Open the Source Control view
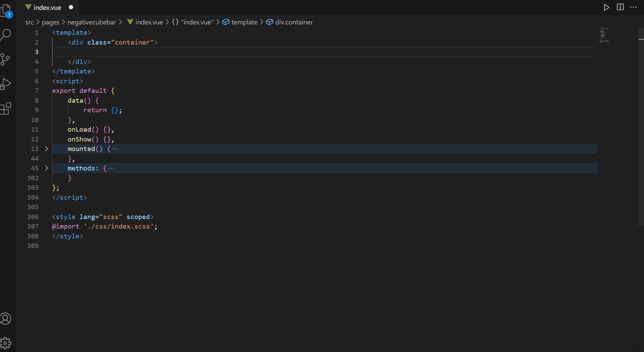Screen dimensions: 644x352 (x=5, y=59)
